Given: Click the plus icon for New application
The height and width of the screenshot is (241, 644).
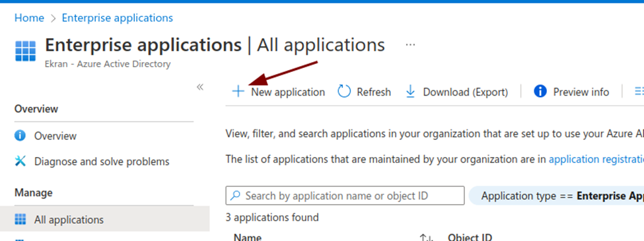Looking at the screenshot, I should (238, 92).
